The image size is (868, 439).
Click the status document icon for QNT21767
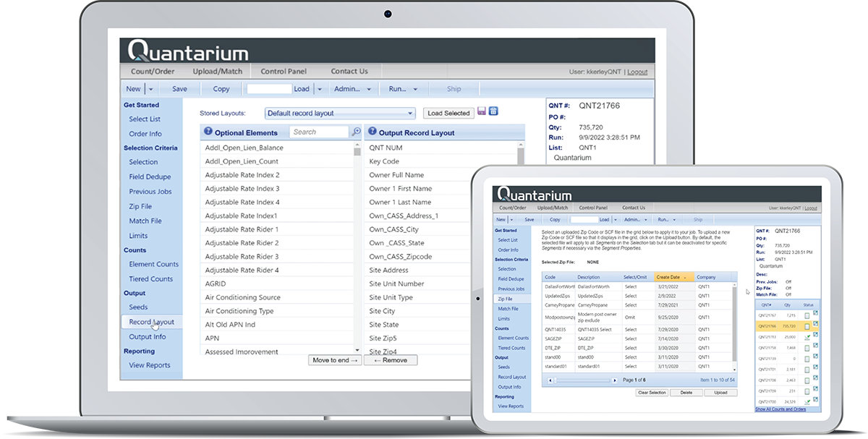807,316
